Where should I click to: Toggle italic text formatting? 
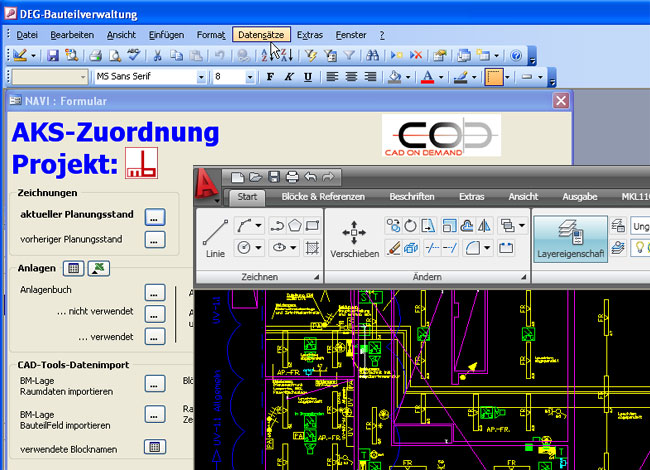pos(288,77)
